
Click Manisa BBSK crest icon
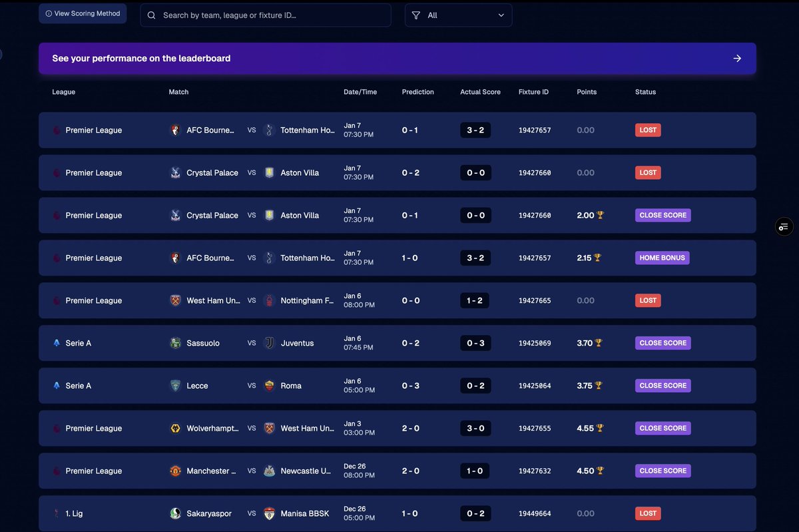(270, 513)
